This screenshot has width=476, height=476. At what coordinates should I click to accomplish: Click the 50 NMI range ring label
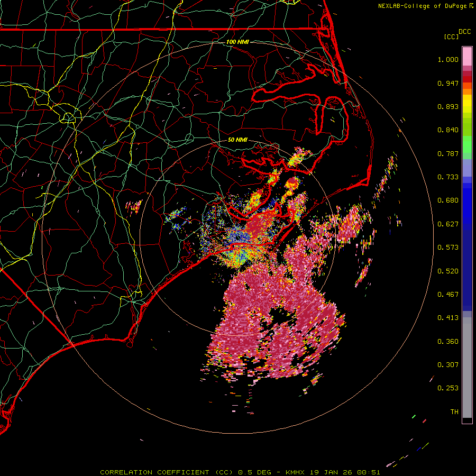(237, 140)
